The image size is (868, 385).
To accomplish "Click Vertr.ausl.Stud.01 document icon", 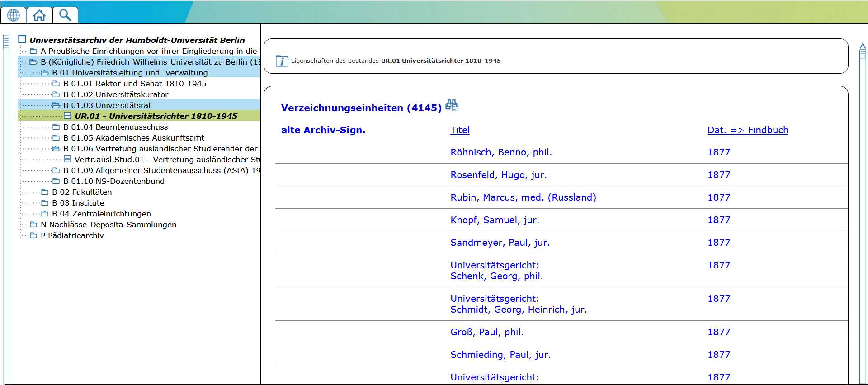I will pyautogui.click(x=67, y=159).
